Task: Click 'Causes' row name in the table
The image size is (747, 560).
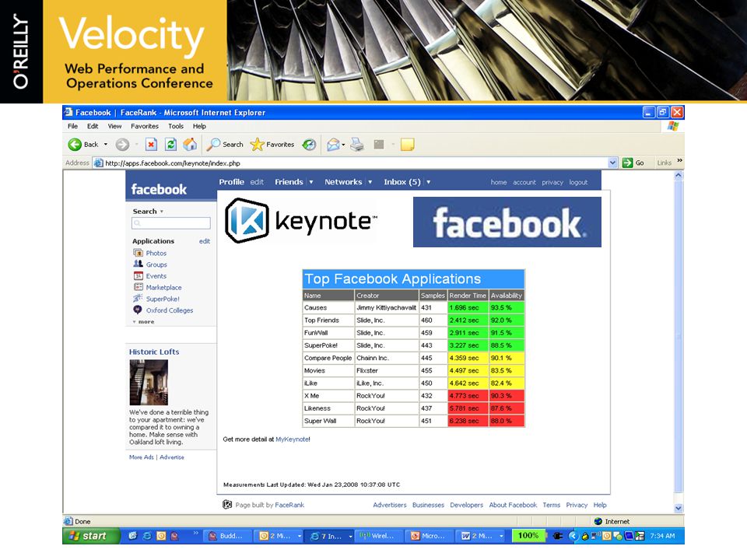Action: coord(315,308)
